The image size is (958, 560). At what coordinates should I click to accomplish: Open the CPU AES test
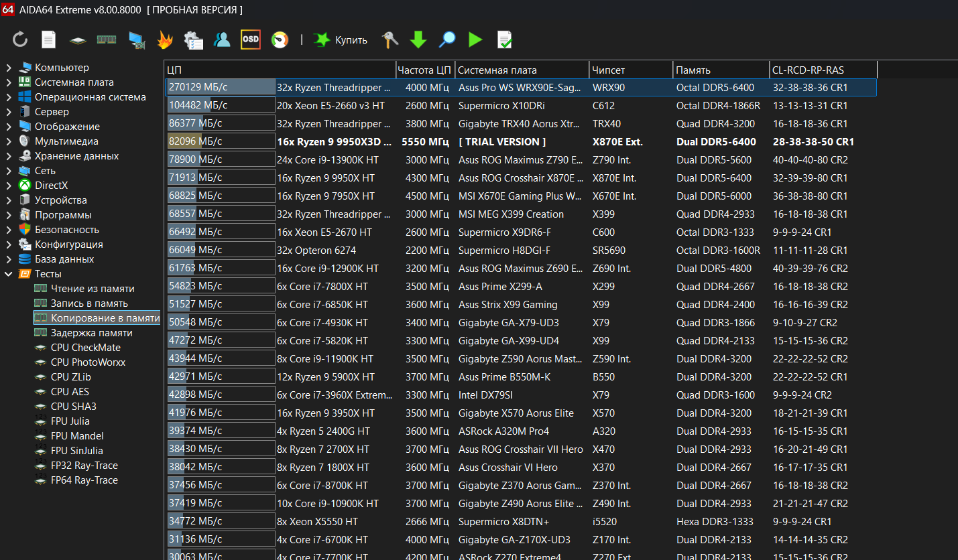pyautogui.click(x=70, y=392)
